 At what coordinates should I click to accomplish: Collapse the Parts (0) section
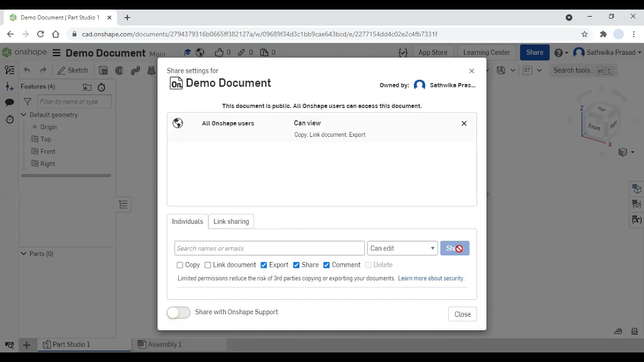(24, 254)
